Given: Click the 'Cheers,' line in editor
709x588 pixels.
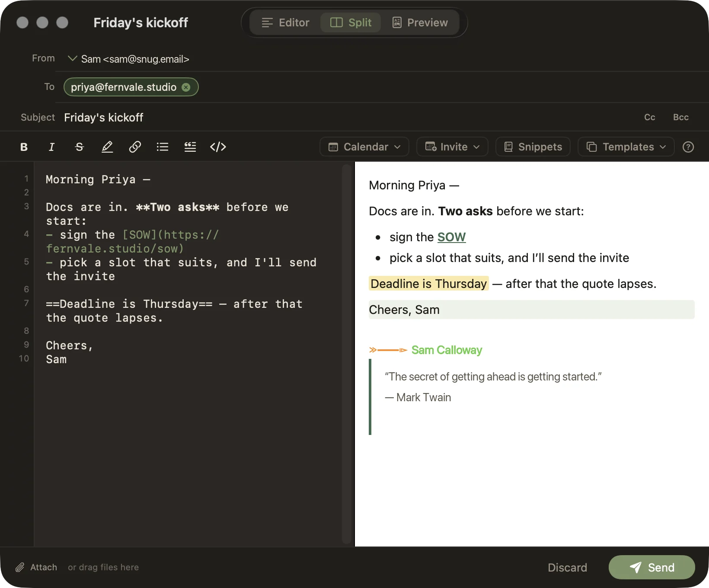Looking at the screenshot, I should coord(69,345).
